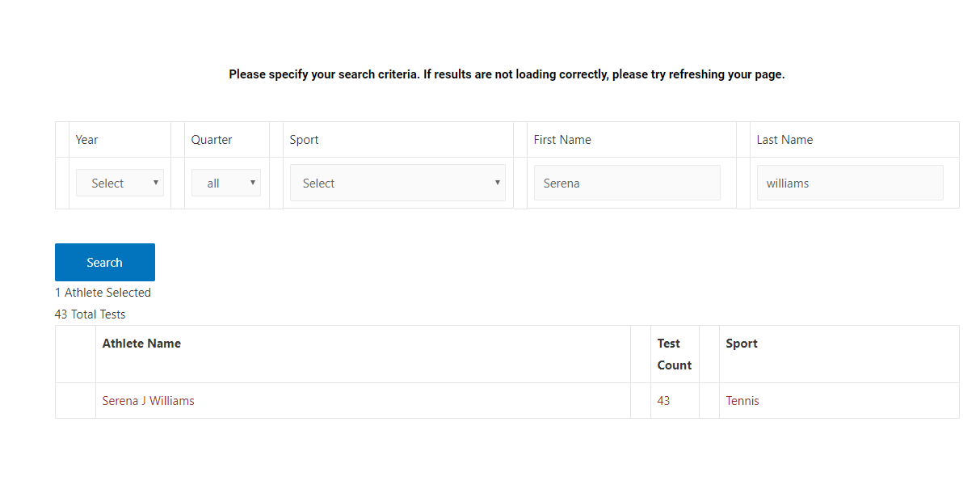Screen dimensions: 980x481
Task: Click the Year filter label
Action: click(86, 140)
